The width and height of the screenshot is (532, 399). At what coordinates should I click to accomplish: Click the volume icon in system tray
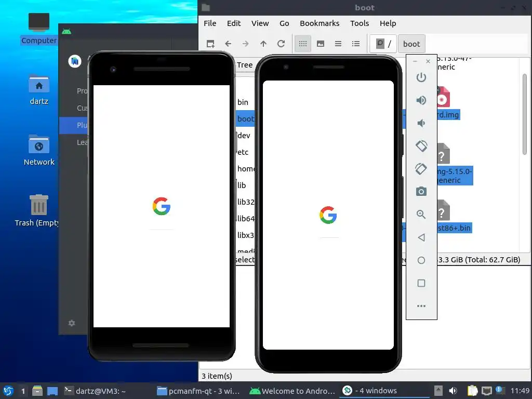453,391
